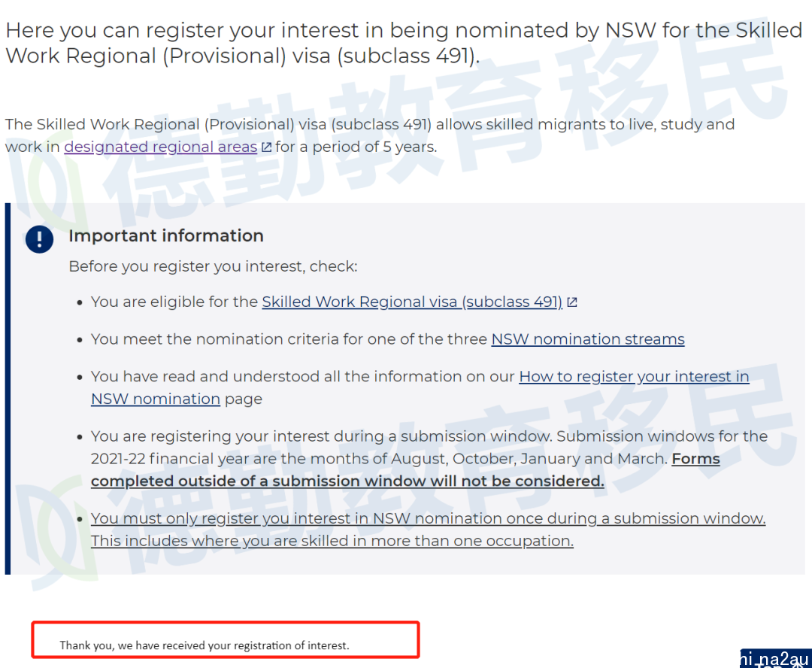812x668 pixels.
Task: Click the Important information heading
Action: 166,235
